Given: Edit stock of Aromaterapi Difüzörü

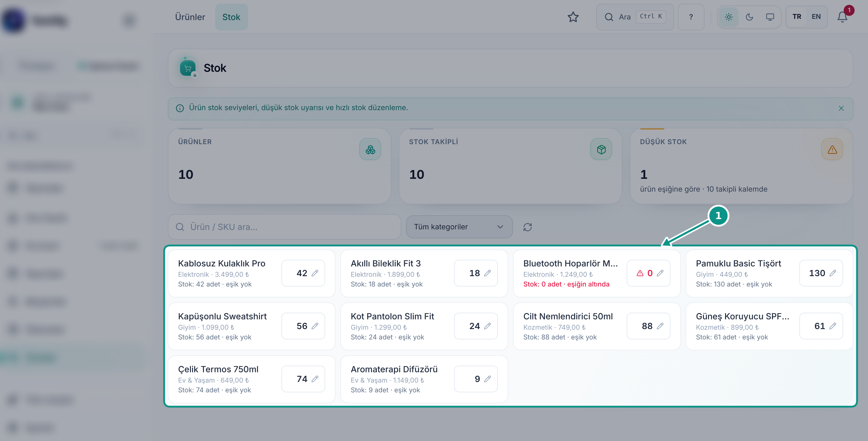Looking at the screenshot, I should 475,379.
